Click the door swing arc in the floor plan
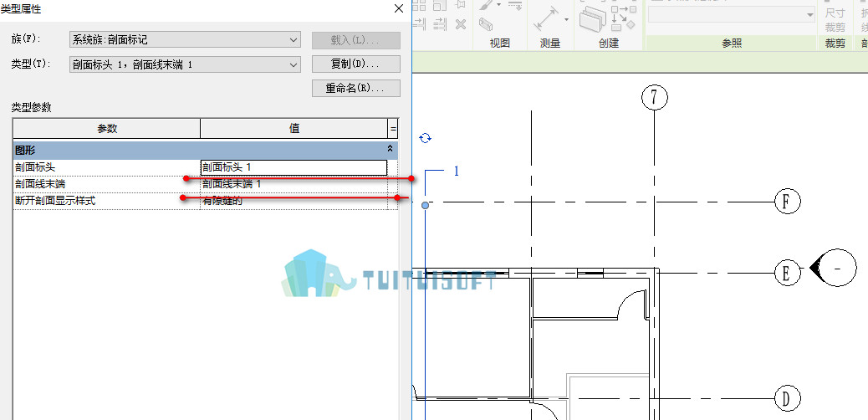 tap(632, 305)
